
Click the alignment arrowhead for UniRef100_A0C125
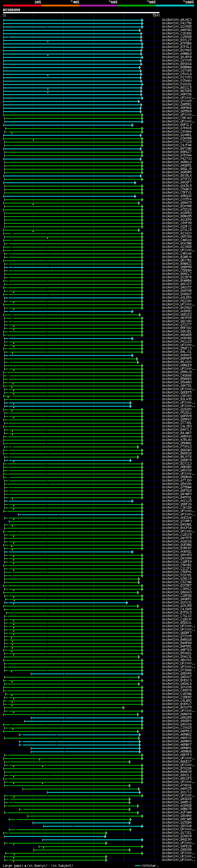pyautogui.click(x=133, y=501)
